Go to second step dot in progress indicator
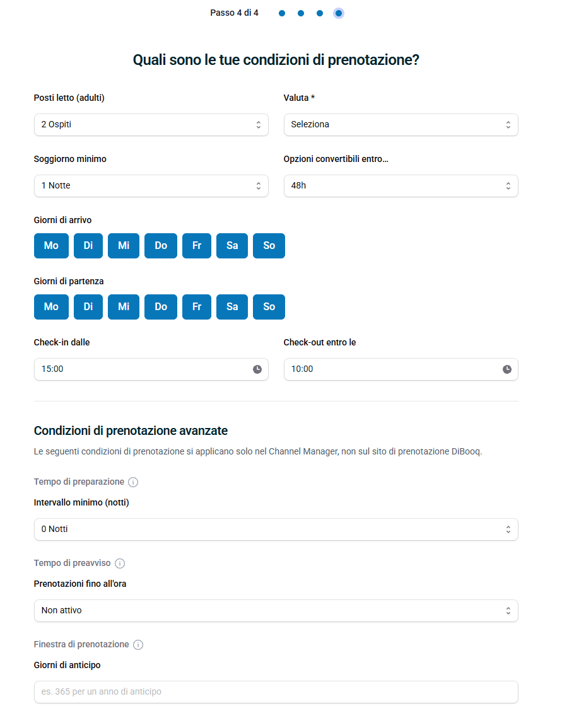 (x=301, y=13)
